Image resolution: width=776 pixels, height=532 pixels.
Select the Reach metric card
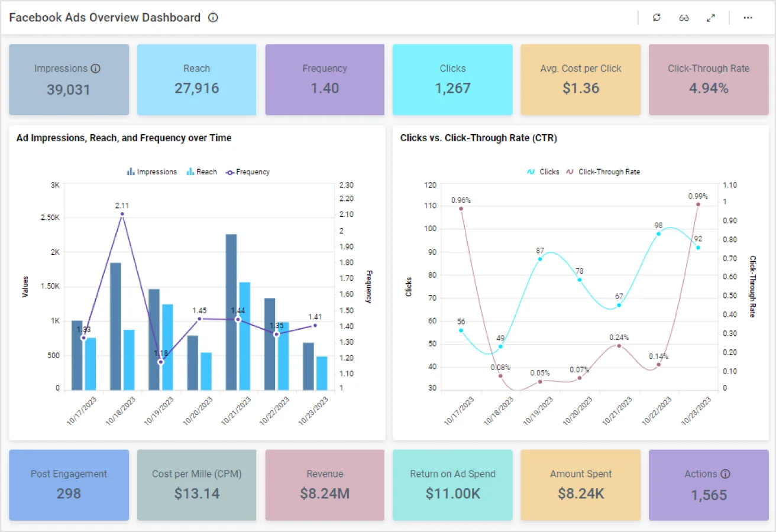(x=196, y=80)
